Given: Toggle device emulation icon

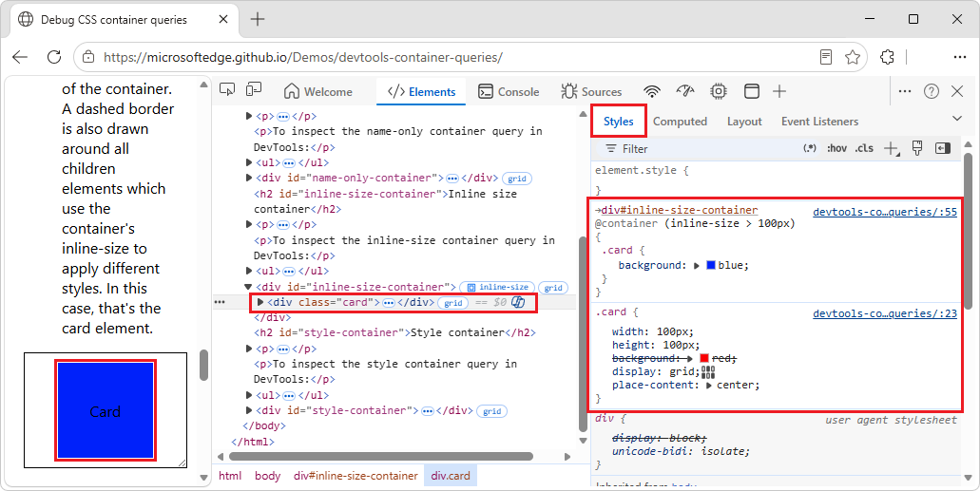Looking at the screenshot, I should click(253, 90).
